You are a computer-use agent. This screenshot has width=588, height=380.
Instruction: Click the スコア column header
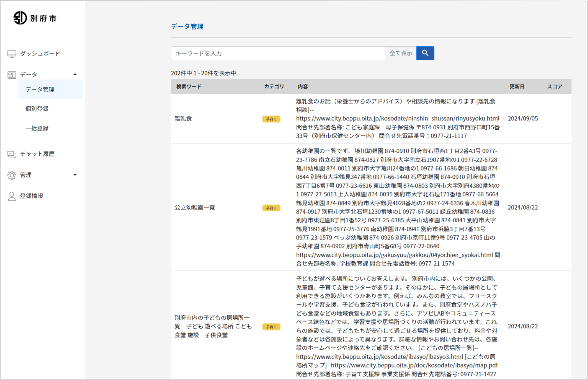coord(554,87)
